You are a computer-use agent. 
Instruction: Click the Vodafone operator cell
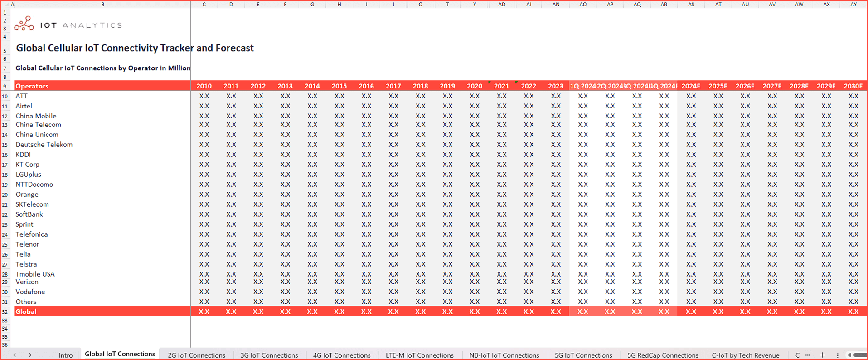102,292
